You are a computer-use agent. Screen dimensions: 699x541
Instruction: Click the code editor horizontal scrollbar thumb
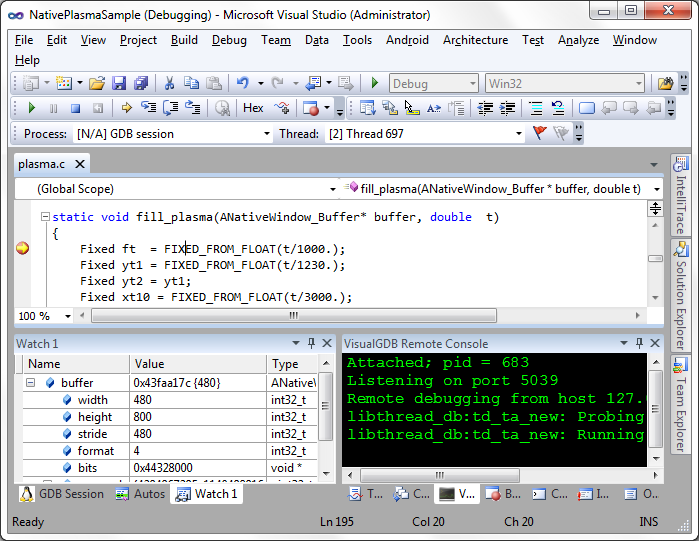coord(294,316)
